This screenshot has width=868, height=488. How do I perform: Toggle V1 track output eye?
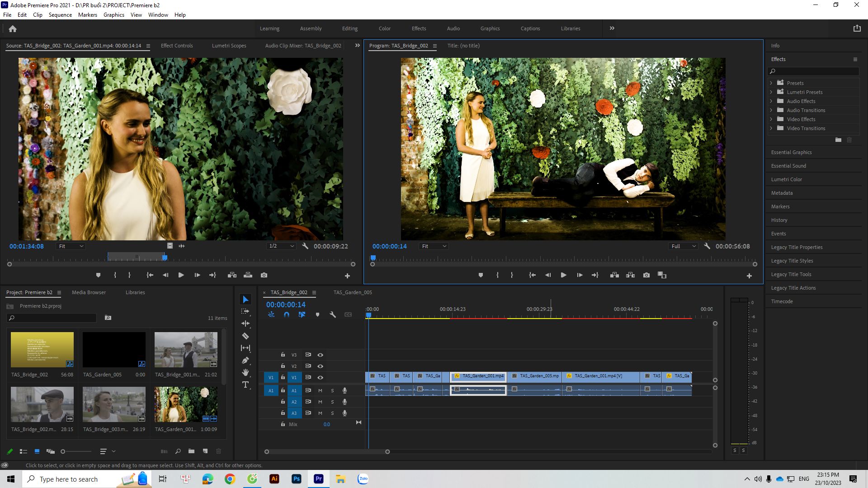[320, 377]
